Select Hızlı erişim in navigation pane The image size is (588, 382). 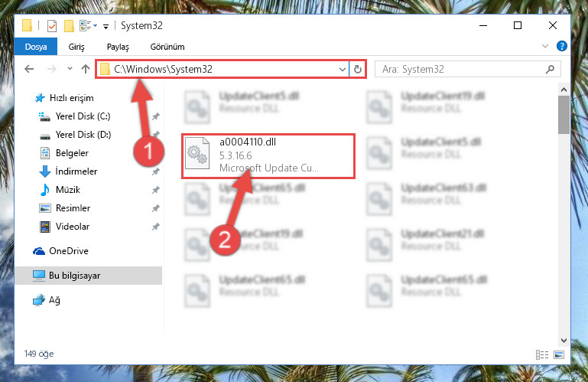click(72, 98)
